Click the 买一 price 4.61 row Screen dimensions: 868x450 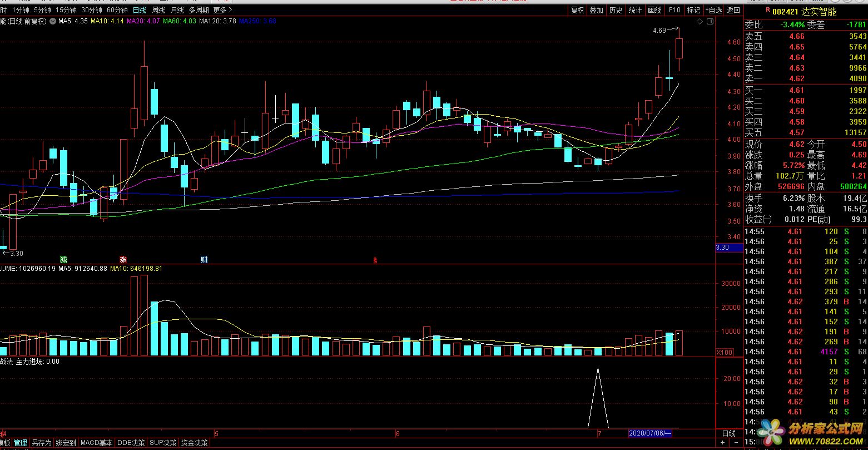point(806,90)
